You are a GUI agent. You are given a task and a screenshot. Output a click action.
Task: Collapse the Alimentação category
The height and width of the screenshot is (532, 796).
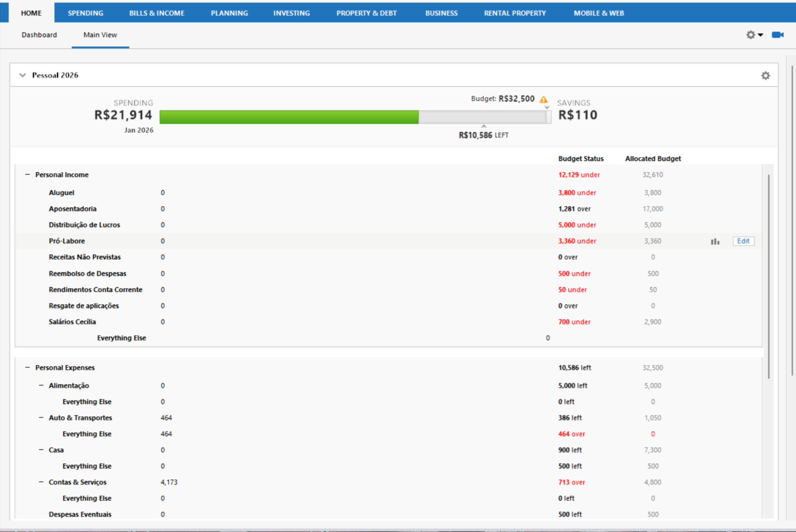(41, 385)
